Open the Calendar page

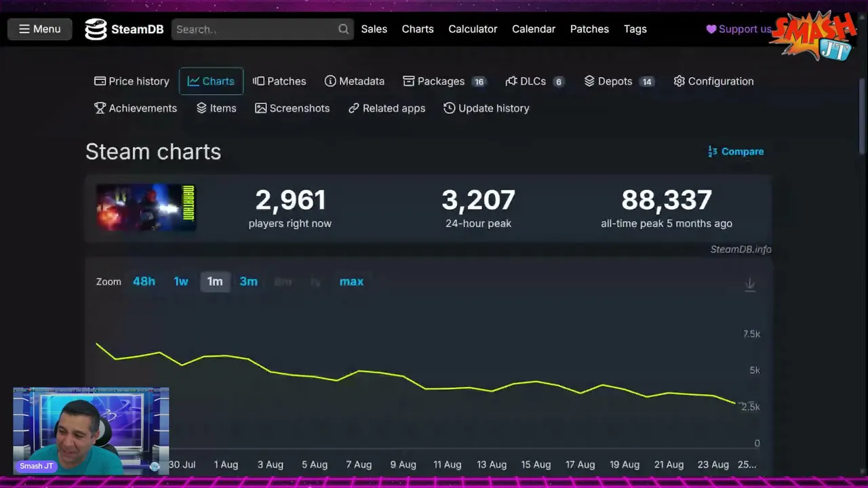coord(534,29)
